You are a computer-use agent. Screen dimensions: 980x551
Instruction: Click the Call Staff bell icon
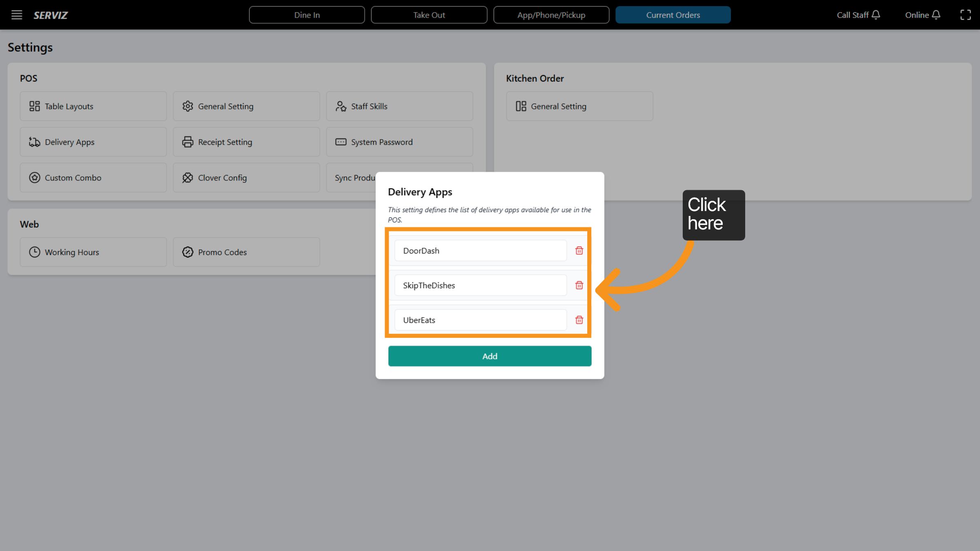coord(876,15)
